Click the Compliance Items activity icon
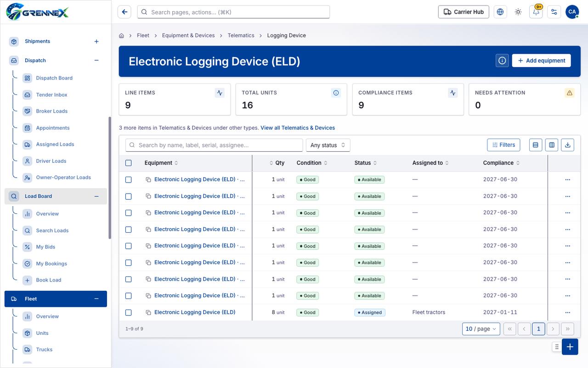The width and height of the screenshot is (588, 368). coord(453,93)
